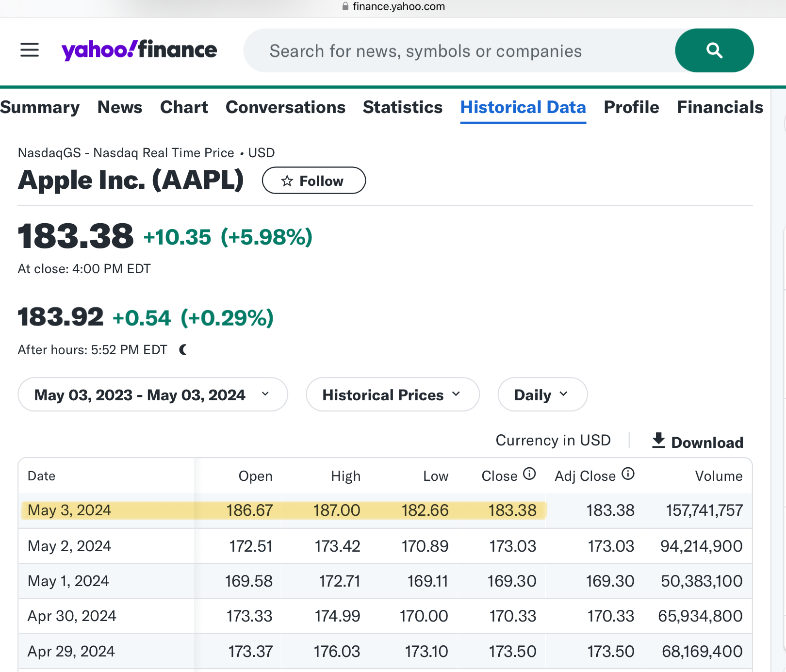This screenshot has width=786, height=672.
Task: Click volume 65,934,800
Action: pyautogui.click(x=700, y=616)
